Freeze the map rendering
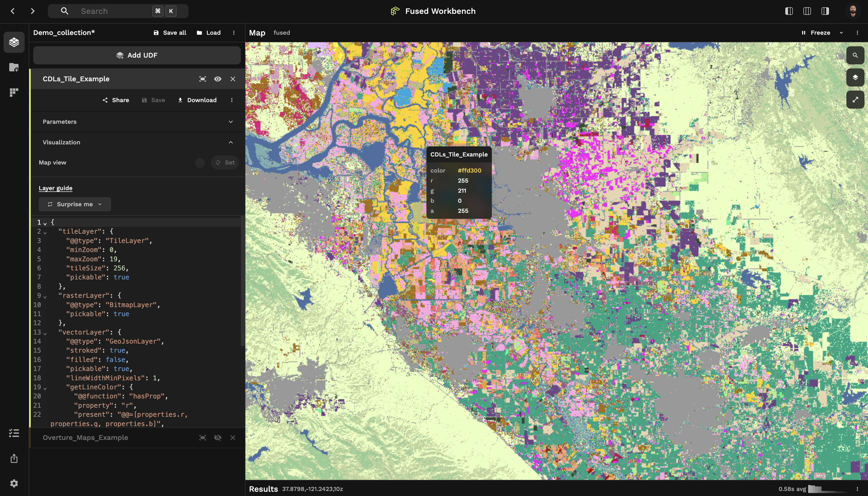This screenshot has width=868, height=496. point(815,33)
